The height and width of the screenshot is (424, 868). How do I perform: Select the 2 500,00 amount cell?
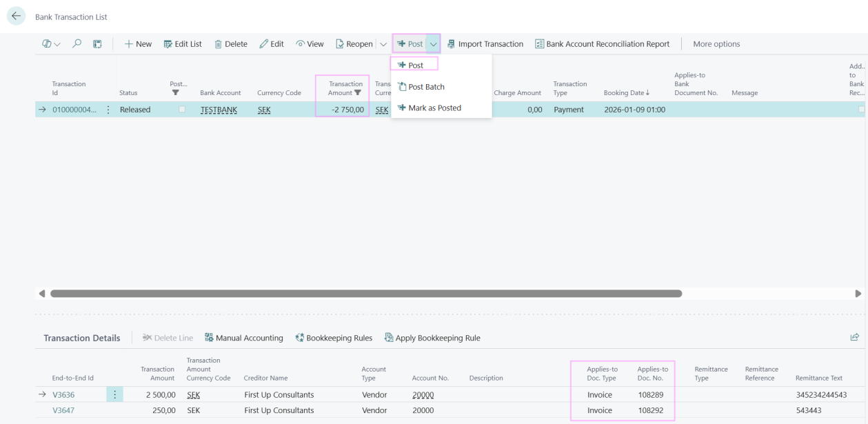159,395
